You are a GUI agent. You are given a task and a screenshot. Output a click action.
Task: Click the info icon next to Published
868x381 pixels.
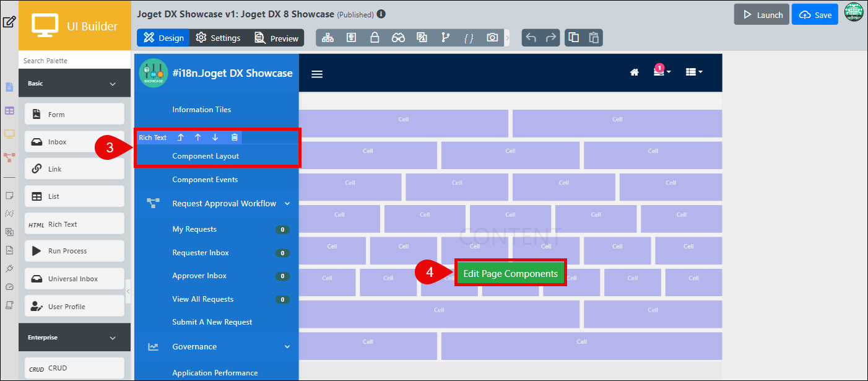pyautogui.click(x=381, y=14)
